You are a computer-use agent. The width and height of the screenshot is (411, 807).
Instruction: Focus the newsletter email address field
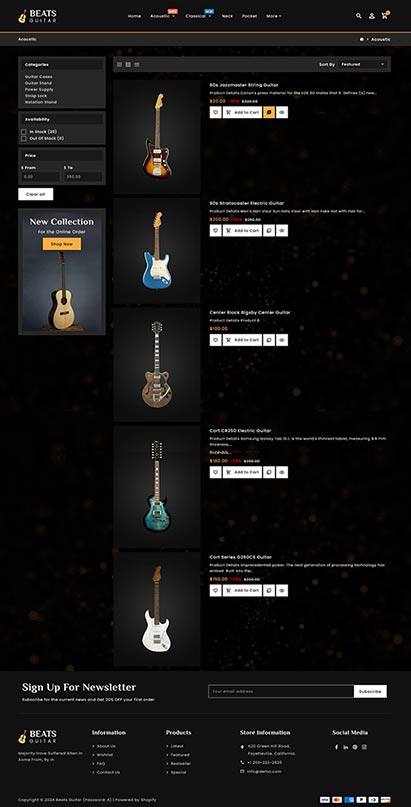coord(281,691)
